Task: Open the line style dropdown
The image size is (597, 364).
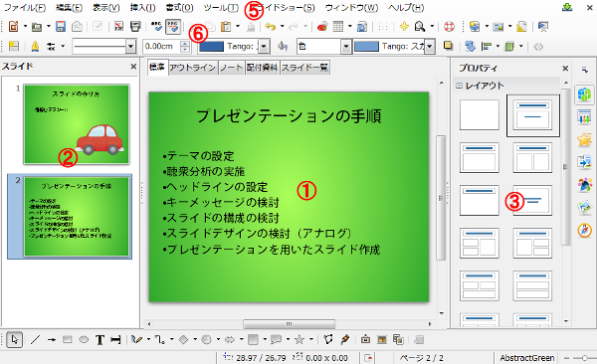Action: click(103, 47)
